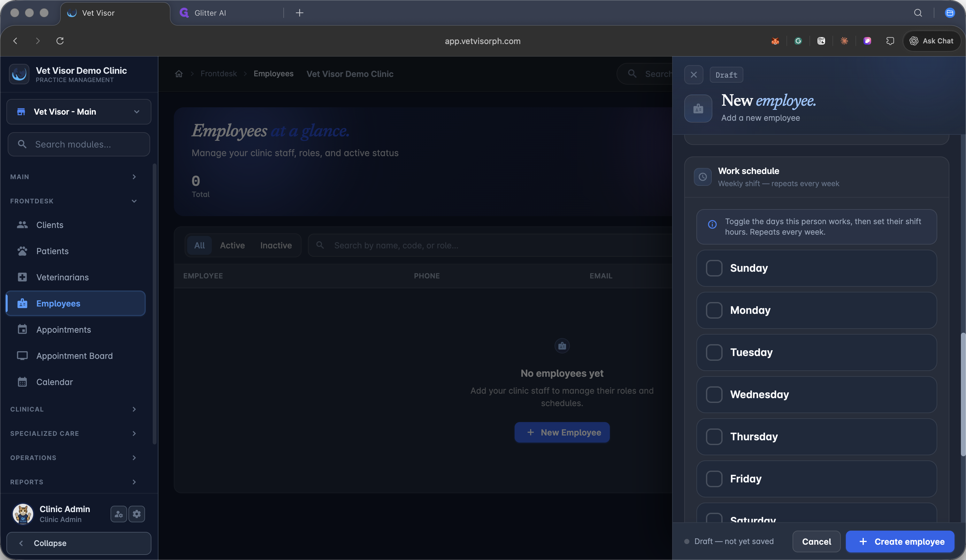
Task: Expand the CLINICAL sidebar section
Action: pyautogui.click(x=73, y=409)
